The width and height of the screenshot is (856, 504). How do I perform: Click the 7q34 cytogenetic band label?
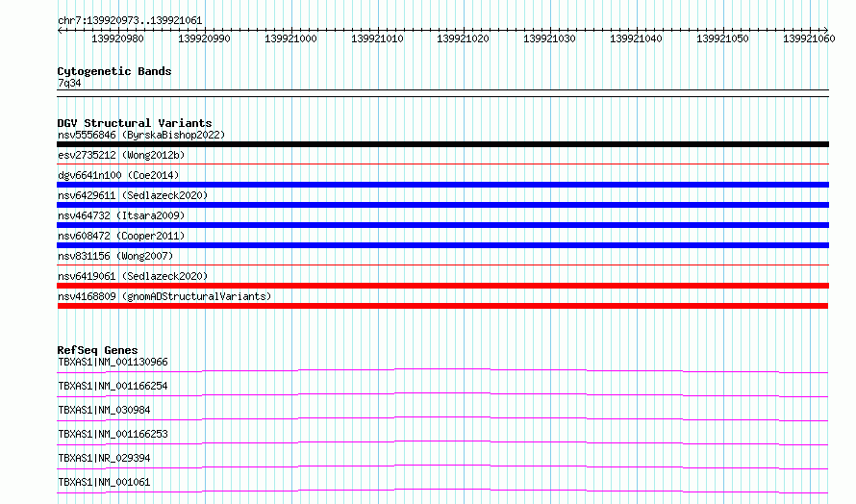coord(69,83)
